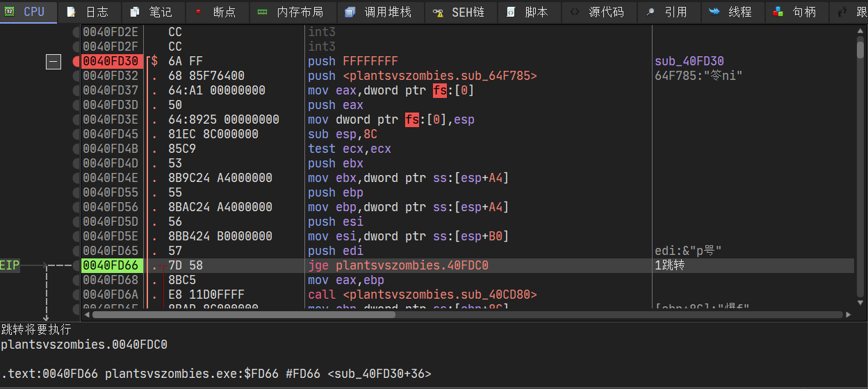The height and width of the screenshot is (389, 868).
Task: Select opcode bytes 68 85F76400
Action: click(x=206, y=76)
